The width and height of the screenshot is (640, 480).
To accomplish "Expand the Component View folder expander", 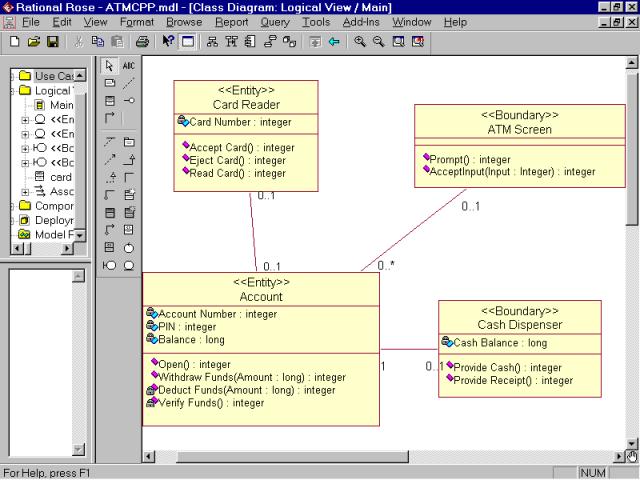I will tap(12, 206).
